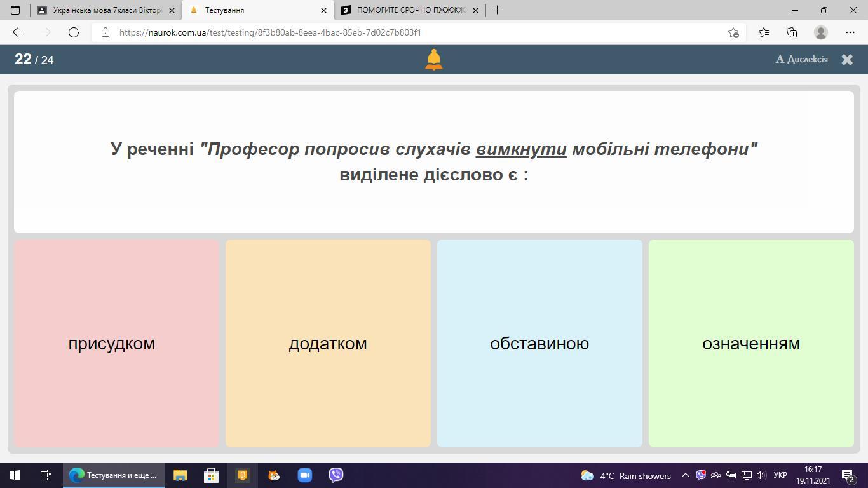Open a new browser tab
Viewport: 868px width, 488px height.
(497, 10)
